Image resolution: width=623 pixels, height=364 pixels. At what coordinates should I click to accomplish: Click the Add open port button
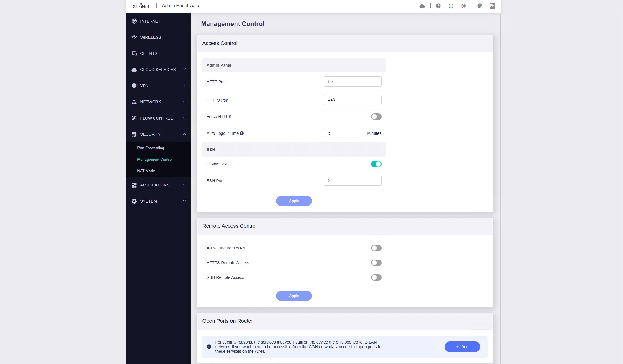462,347
